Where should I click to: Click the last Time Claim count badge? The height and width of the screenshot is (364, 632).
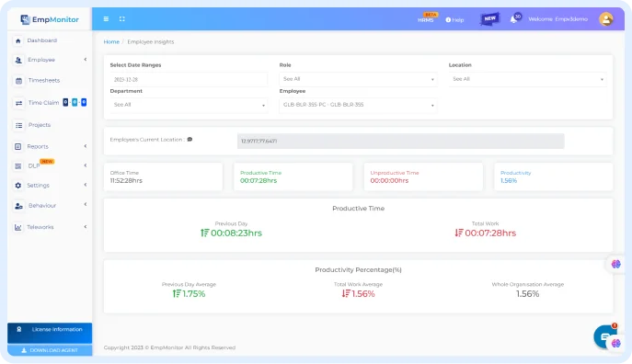(x=84, y=102)
